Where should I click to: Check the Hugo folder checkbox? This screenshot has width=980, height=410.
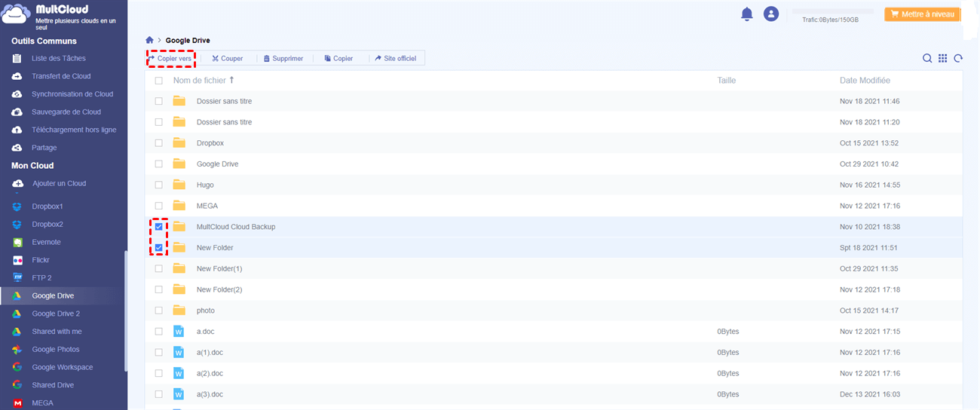[x=159, y=185]
